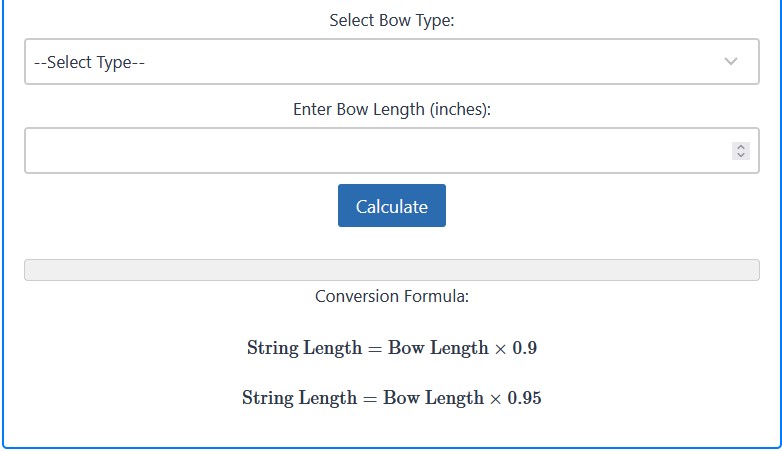782x451 pixels.
Task: Click the multiplication sign in the 0.95 formula
Action: 495,398
